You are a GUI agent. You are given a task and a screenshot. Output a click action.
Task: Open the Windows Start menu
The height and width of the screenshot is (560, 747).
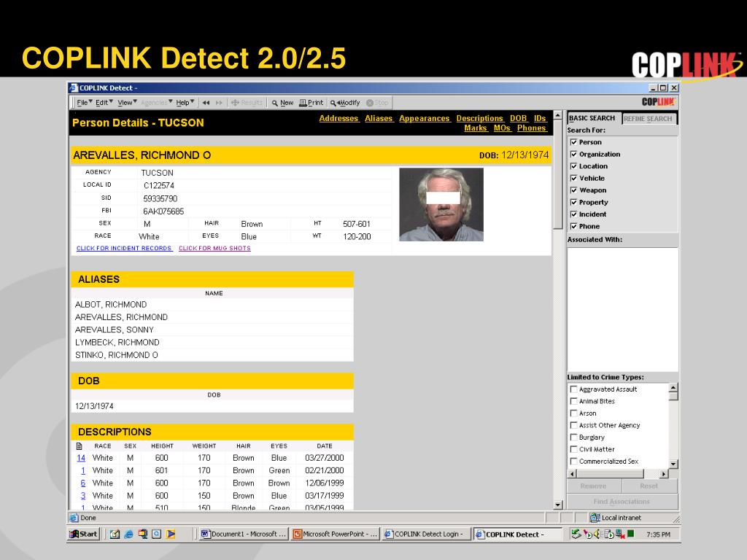[83, 534]
